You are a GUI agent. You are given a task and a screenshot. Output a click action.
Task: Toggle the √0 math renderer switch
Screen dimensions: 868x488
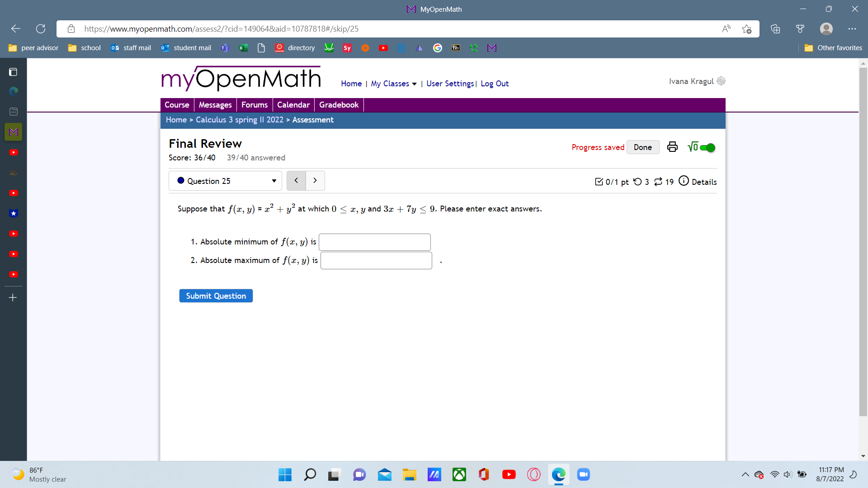707,147
